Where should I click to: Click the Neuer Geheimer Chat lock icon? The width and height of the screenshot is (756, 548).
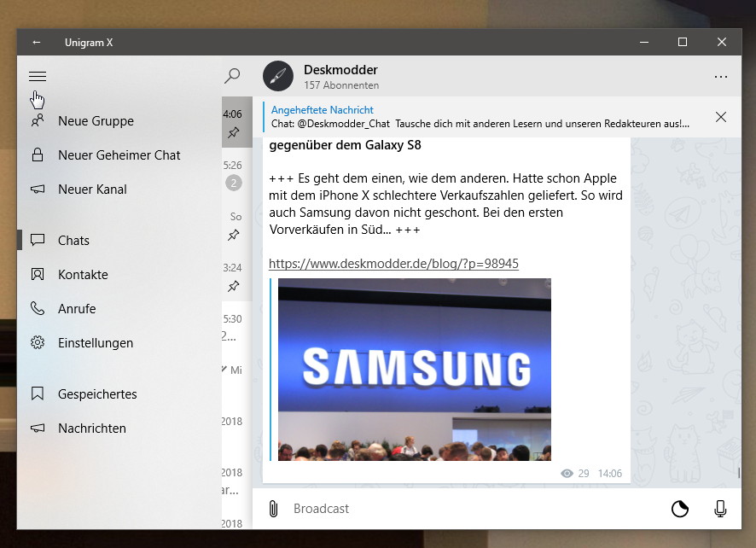click(38, 154)
